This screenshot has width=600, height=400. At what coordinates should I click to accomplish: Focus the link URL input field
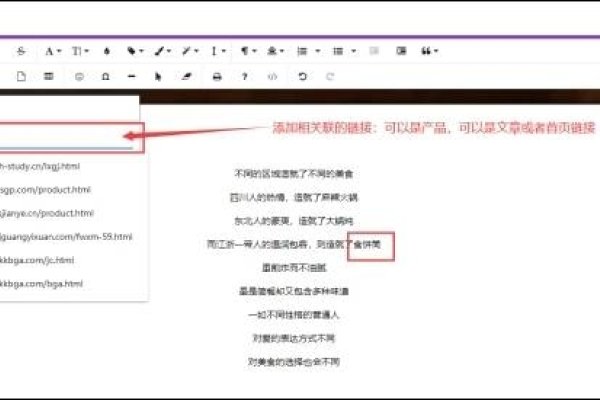coord(66,137)
